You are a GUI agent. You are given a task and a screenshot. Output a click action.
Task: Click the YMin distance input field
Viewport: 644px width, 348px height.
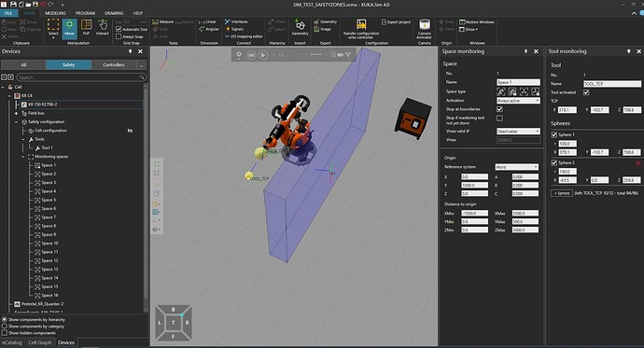[x=474, y=222]
